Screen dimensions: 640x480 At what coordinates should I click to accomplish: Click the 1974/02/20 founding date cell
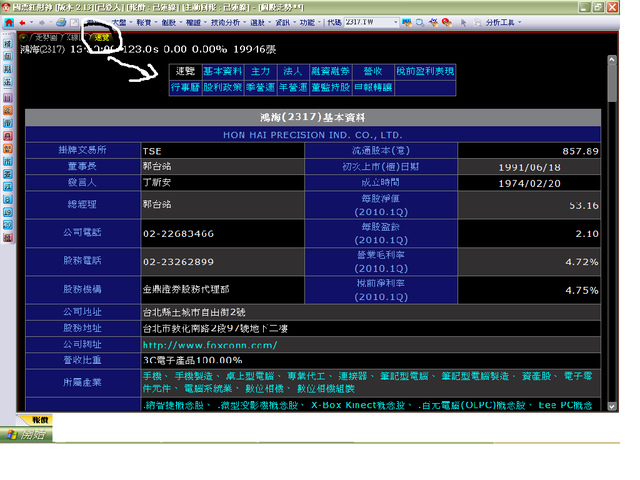529,183
